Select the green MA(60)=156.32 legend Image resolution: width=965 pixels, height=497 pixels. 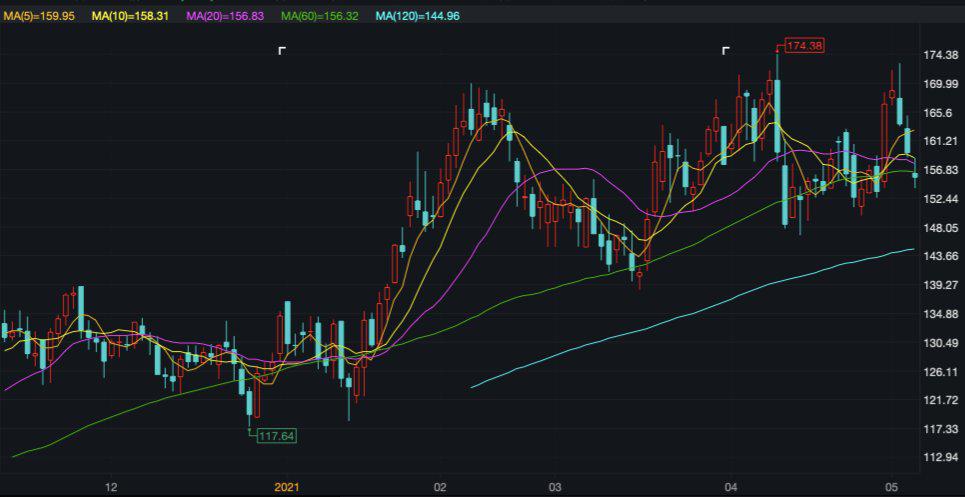(320, 17)
